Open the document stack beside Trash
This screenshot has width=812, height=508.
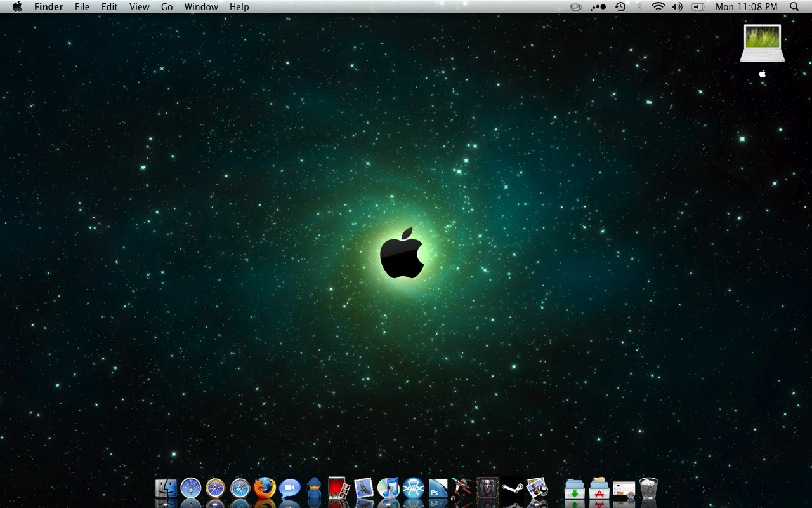[624, 489]
